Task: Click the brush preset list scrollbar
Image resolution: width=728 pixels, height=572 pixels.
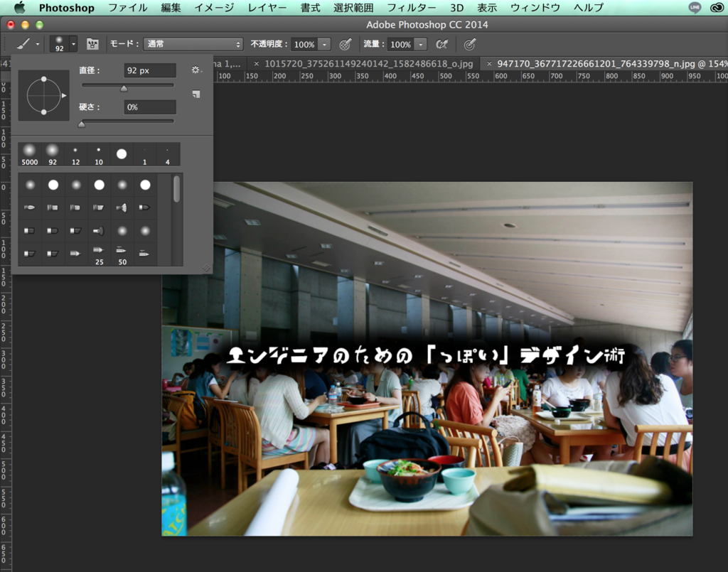Action: pyautogui.click(x=176, y=189)
